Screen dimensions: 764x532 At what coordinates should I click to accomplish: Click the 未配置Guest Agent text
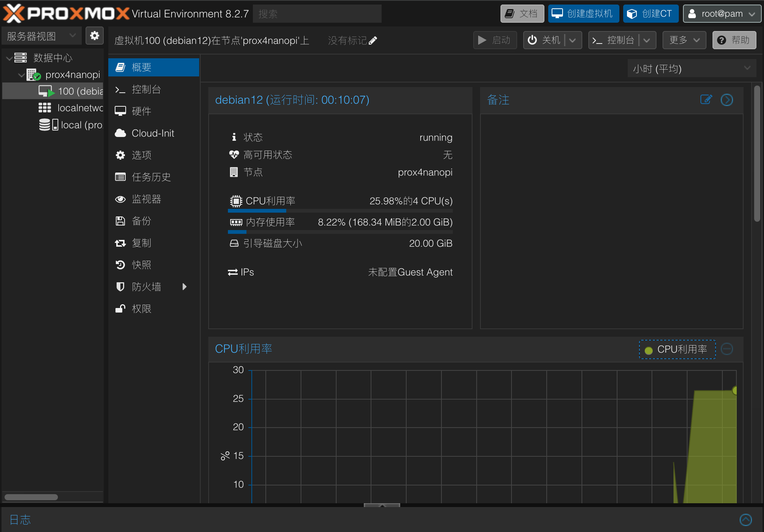[410, 272]
